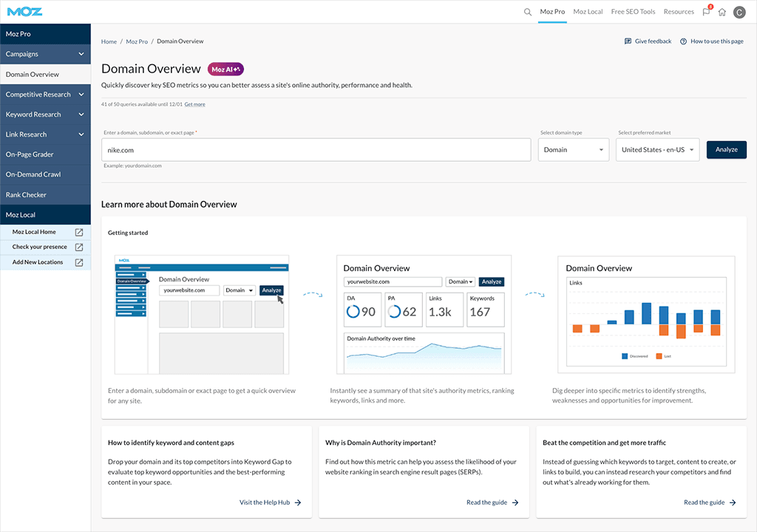Open Add New Locations link

point(38,262)
